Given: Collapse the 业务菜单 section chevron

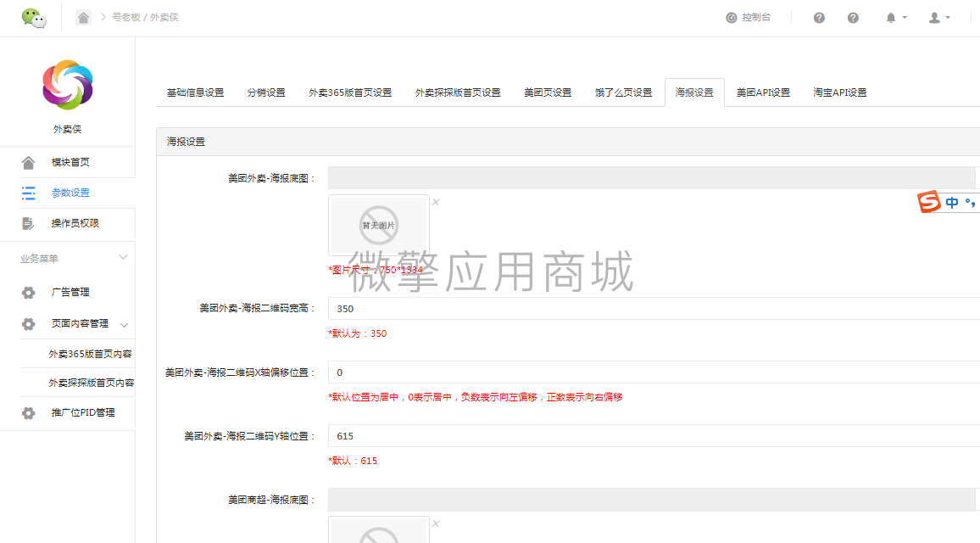Looking at the screenshot, I should 123,257.
